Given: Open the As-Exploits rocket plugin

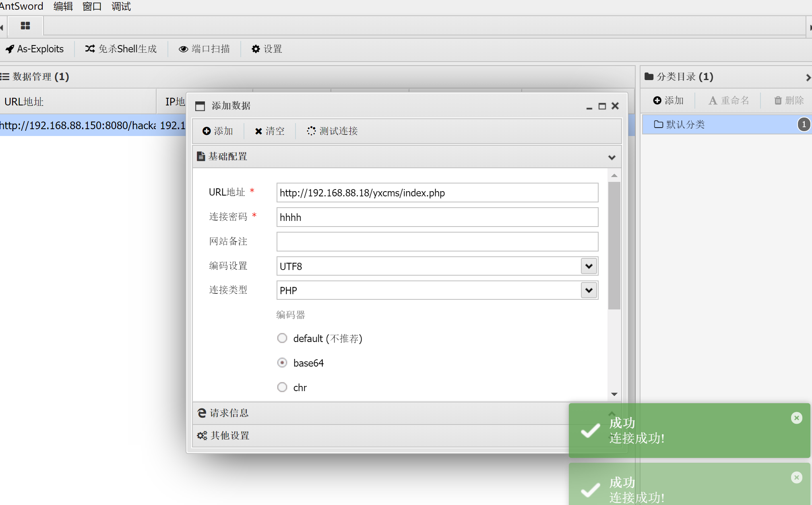Looking at the screenshot, I should [35, 49].
